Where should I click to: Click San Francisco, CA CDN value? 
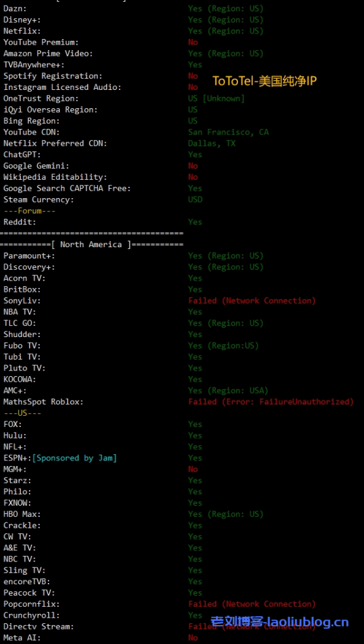(228, 132)
